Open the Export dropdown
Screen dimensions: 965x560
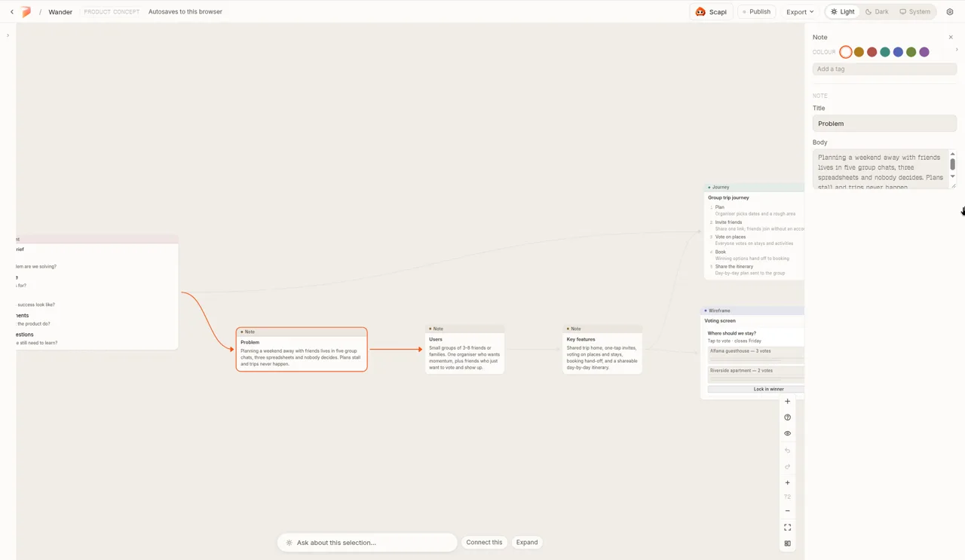[x=800, y=12]
